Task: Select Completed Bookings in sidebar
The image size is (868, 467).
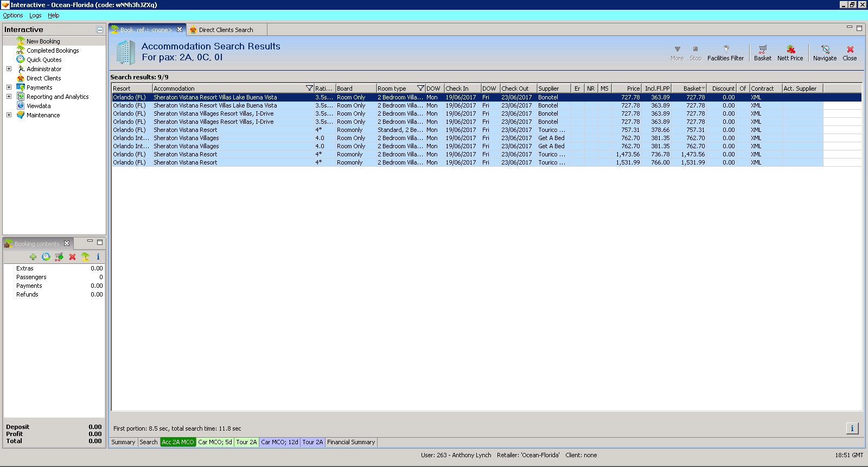Action: click(x=53, y=51)
